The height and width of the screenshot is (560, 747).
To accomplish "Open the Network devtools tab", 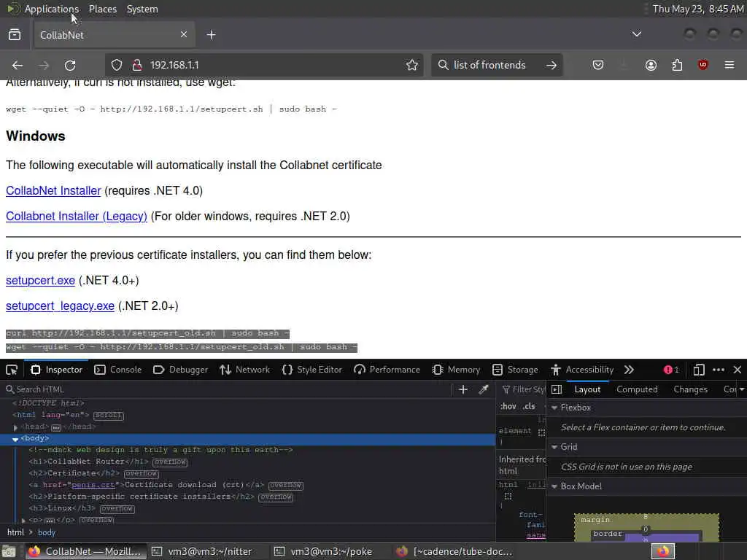I will 245,370.
